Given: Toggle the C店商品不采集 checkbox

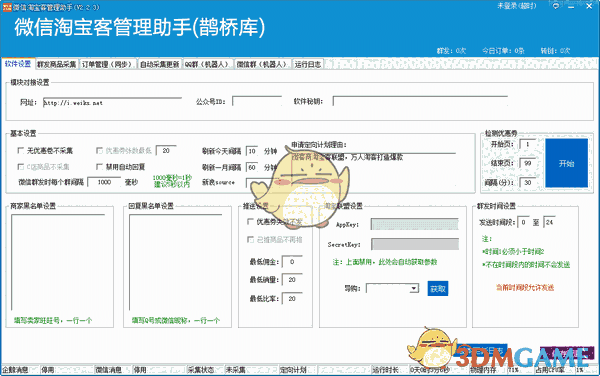Looking at the screenshot, I should tap(21, 166).
